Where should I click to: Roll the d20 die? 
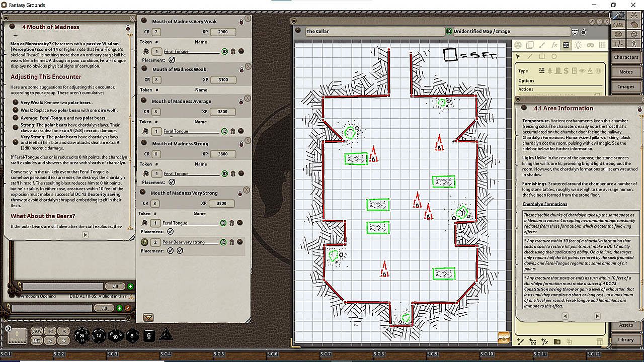[x=82, y=336]
